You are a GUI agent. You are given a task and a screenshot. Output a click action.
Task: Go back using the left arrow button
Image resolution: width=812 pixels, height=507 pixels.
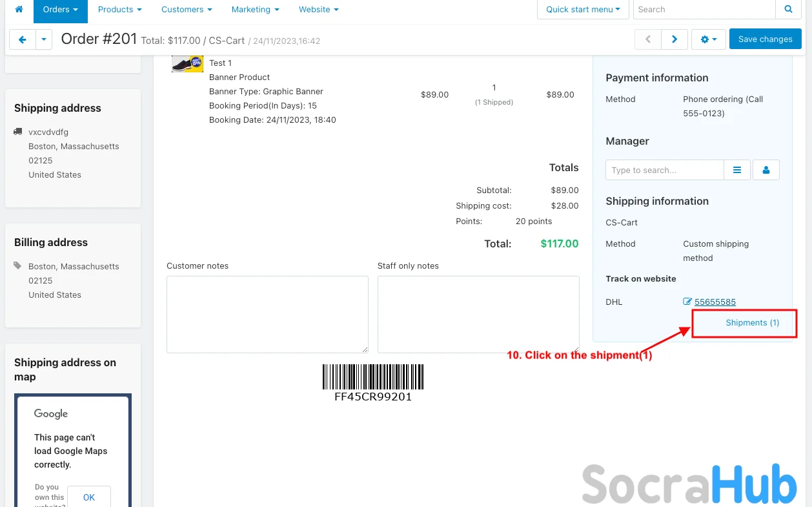click(x=23, y=39)
